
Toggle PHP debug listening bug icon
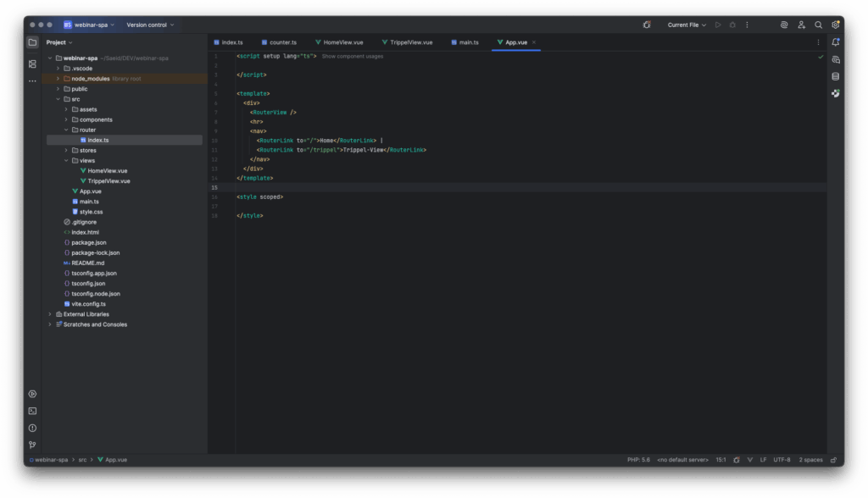[647, 25]
